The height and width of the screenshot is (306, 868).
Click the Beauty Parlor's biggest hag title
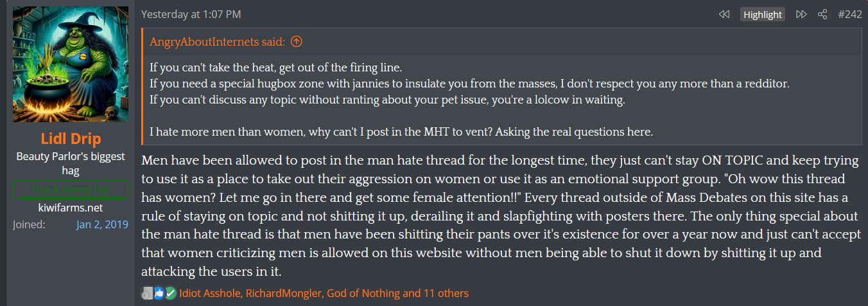click(71, 163)
